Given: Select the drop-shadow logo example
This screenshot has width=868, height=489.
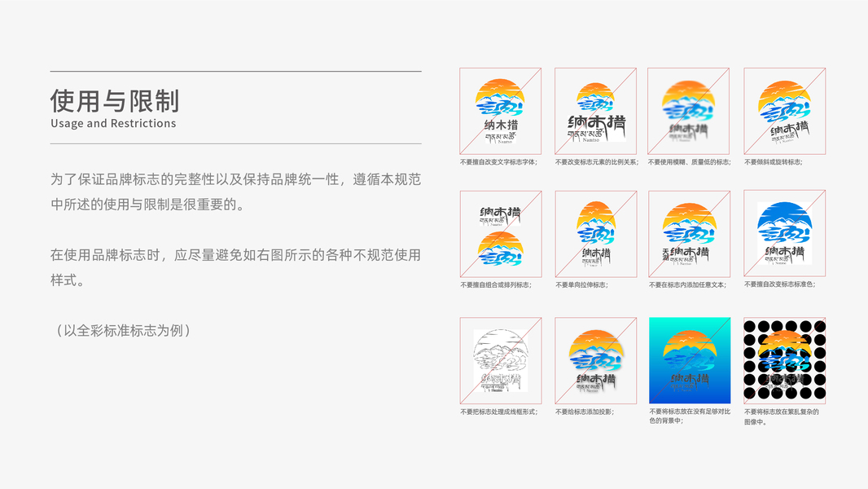Looking at the screenshot, I should pyautogui.click(x=596, y=360).
